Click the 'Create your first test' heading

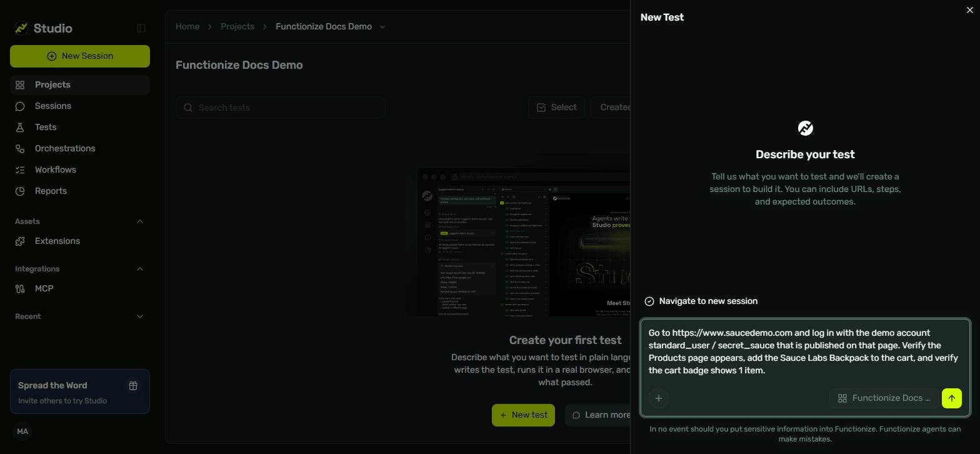tap(566, 340)
